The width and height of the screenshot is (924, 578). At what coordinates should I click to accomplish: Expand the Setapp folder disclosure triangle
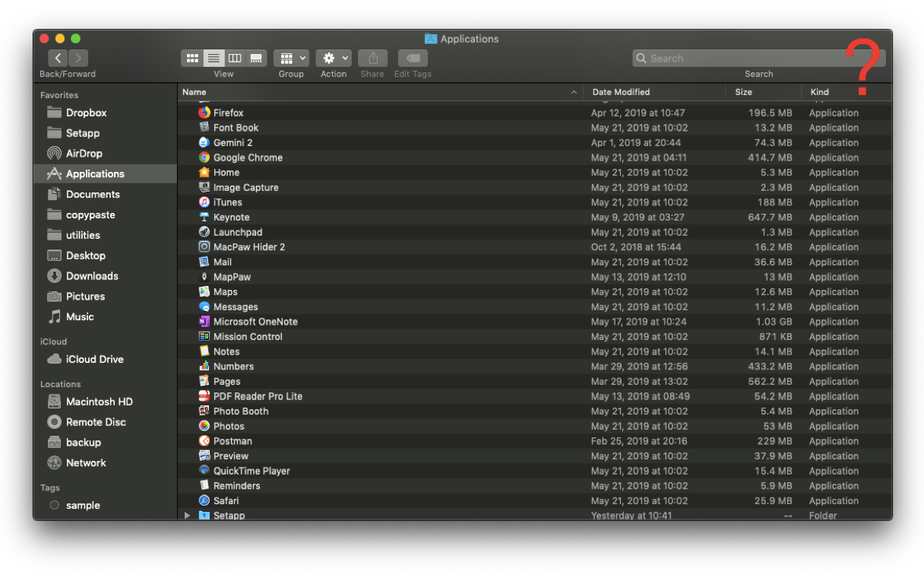(x=188, y=516)
